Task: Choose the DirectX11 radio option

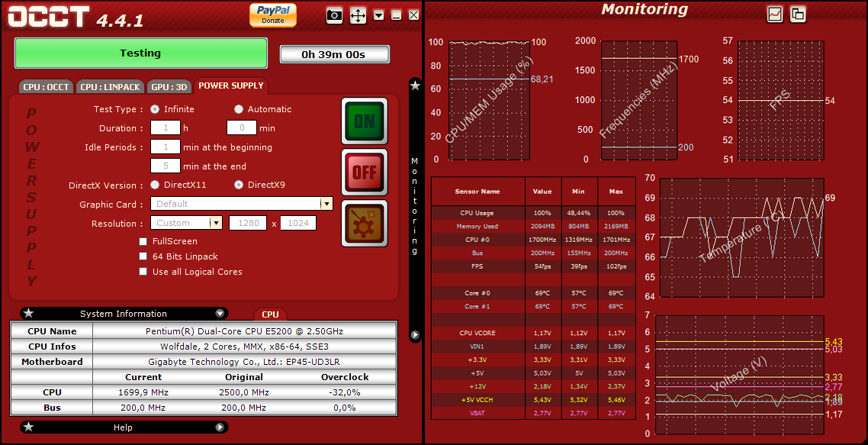Action: (x=156, y=185)
